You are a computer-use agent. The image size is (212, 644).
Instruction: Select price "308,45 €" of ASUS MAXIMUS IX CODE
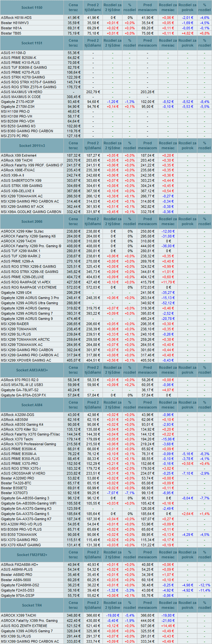pos(74,97)
